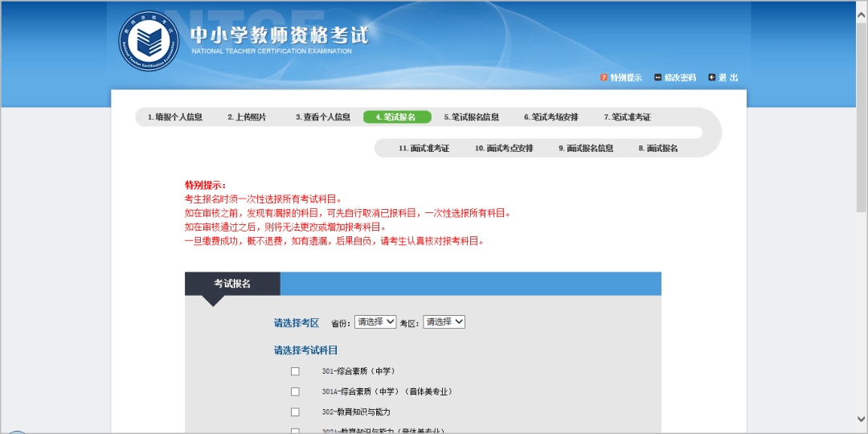This screenshot has height=434, width=868.
Task: Select the active 4. 笔试报名 step
Action: click(x=397, y=117)
